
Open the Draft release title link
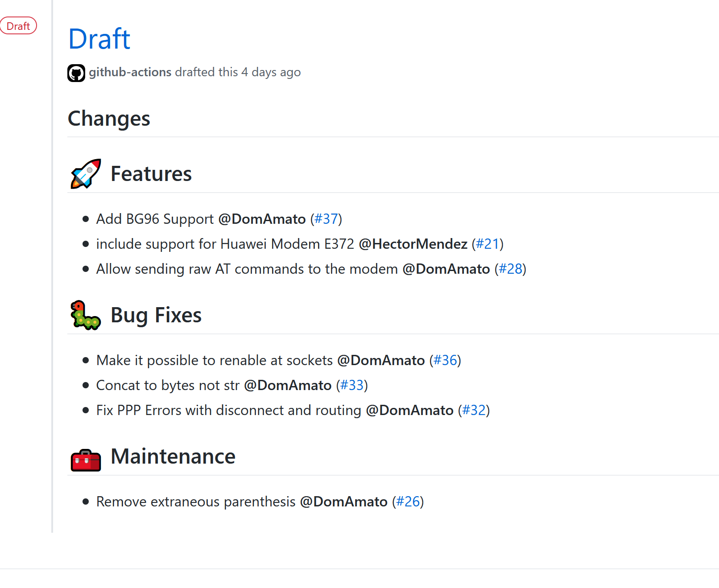click(x=99, y=39)
